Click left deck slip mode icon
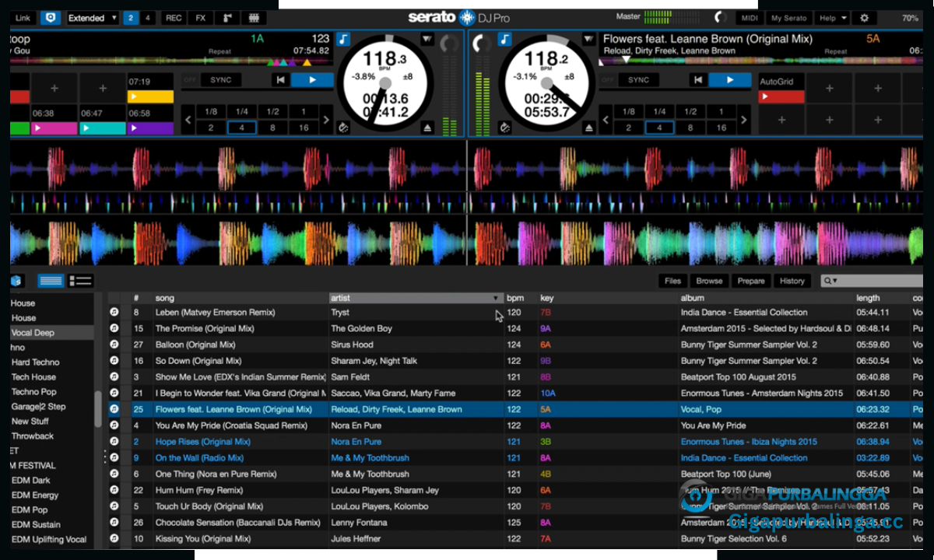Image resolution: width=934 pixels, height=560 pixels. [343, 128]
